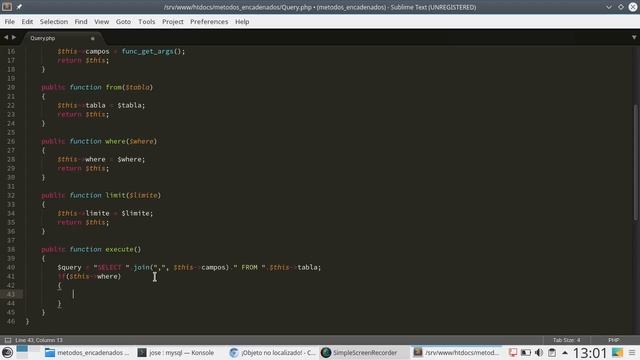Viewport: 640px width, 360px height.
Task: Open the volume control tray icon
Action: coord(539,353)
